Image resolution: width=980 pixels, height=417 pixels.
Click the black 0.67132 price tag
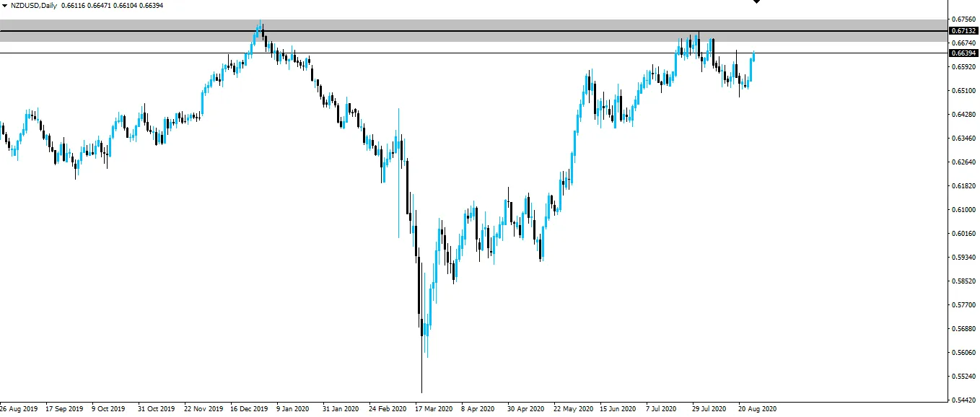tap(963, 31)
